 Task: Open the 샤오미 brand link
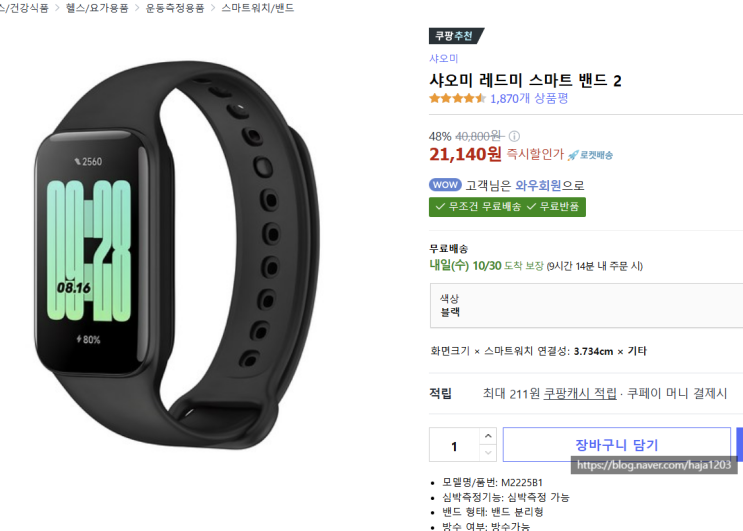(444, 59)
